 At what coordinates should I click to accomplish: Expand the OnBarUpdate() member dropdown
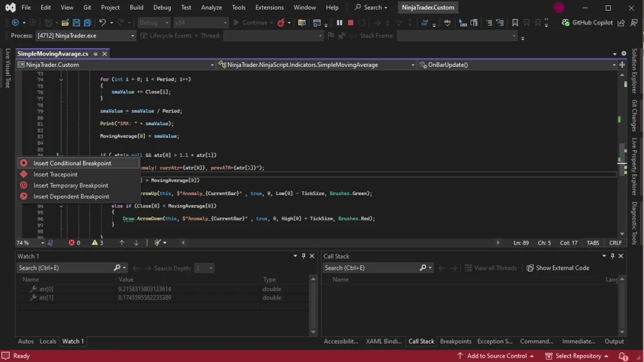point(614,65)
